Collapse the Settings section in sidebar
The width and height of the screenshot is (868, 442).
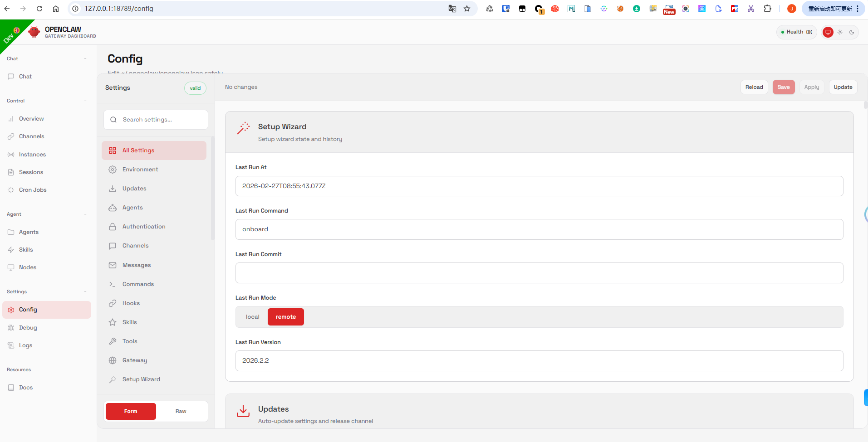pos(85,291)
